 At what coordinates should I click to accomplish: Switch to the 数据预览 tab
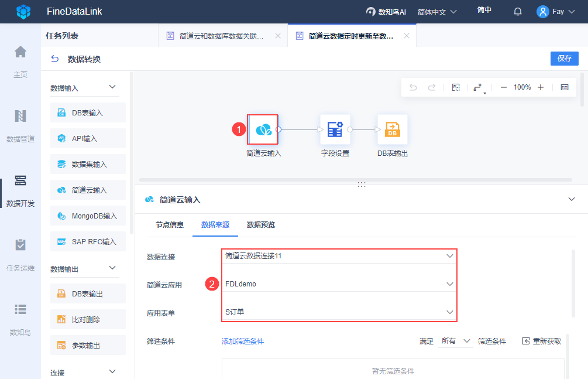260,224
